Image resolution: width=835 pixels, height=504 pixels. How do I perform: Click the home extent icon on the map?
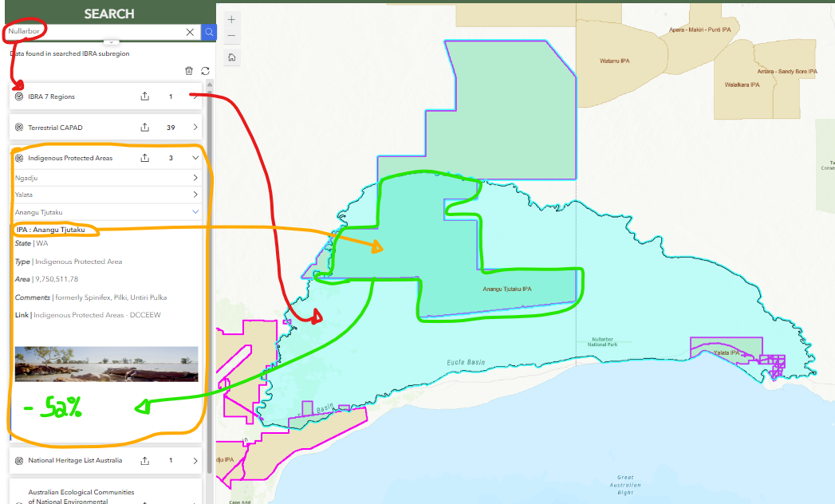230,57
